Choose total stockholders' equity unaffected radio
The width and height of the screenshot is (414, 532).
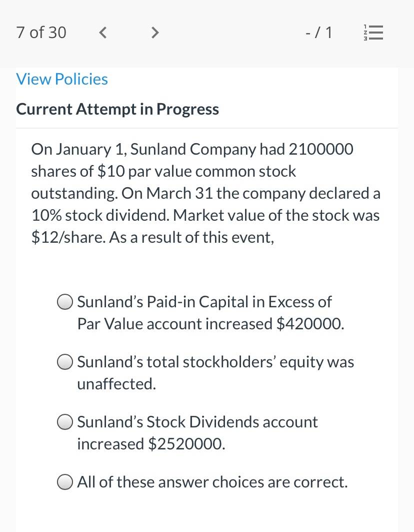click(65, 362)
